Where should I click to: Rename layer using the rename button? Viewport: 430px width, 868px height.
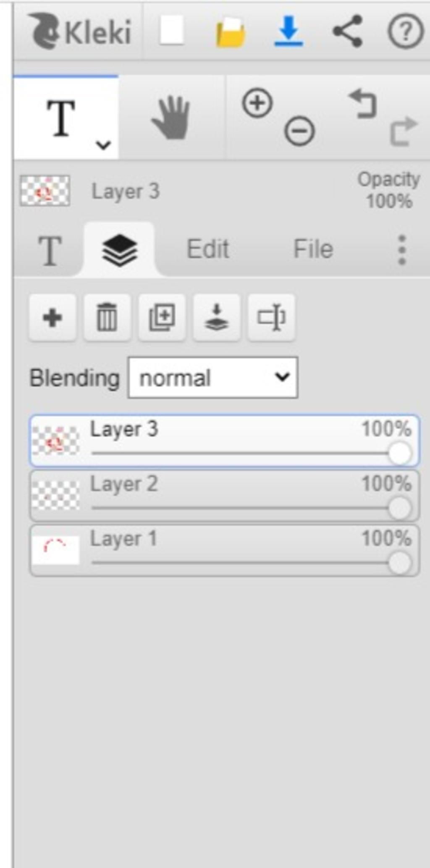[272, 317]
